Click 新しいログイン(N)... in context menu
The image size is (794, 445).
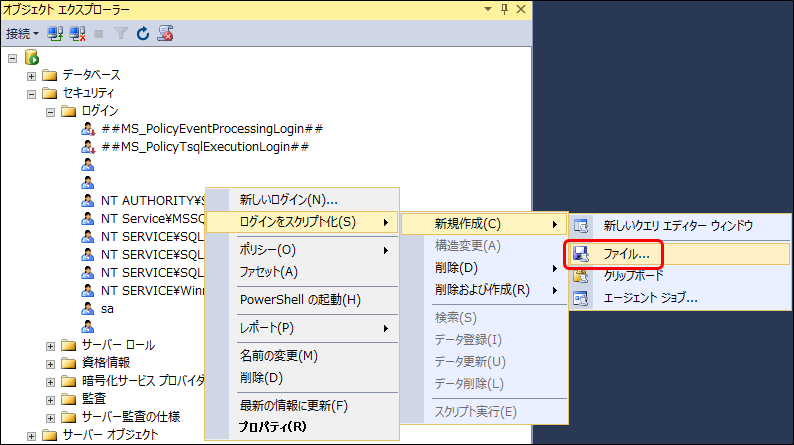pyautogui.click(x=289, y=200)
